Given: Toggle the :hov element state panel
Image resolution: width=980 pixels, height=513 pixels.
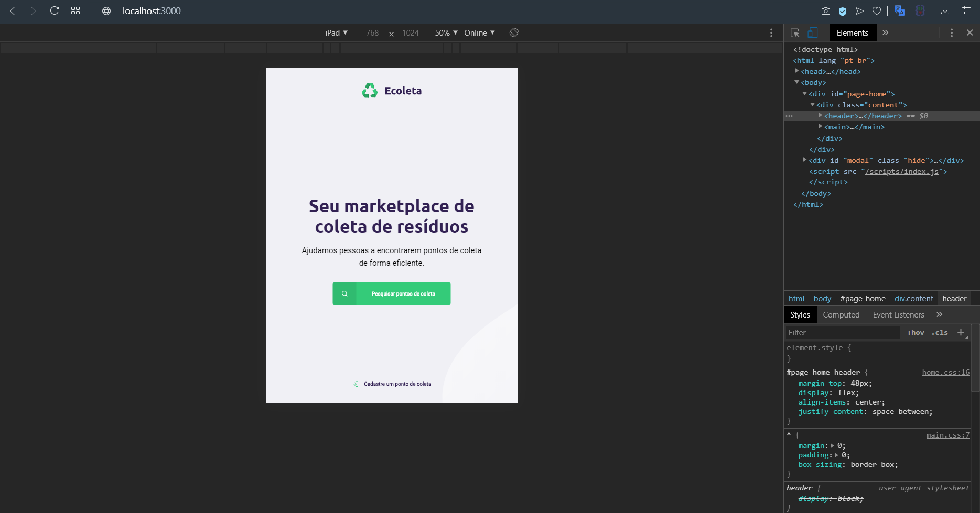Looking at the screenshot, I should (916, 333).
